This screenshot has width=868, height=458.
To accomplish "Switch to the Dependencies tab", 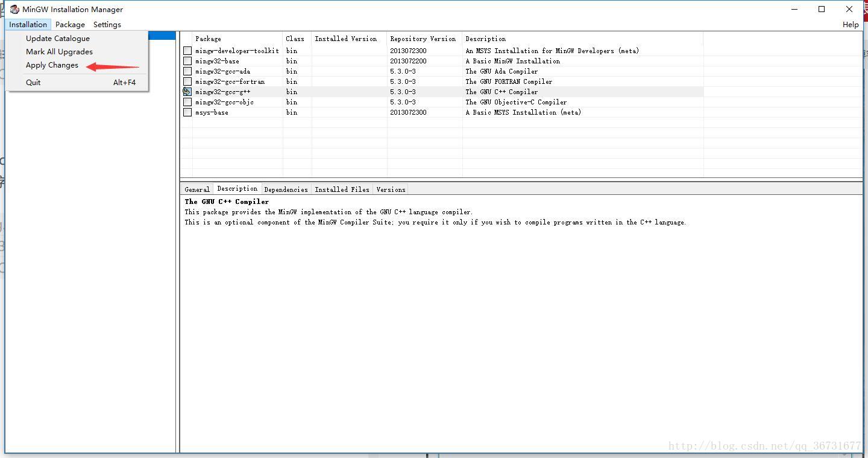I will tap(286, 189).
